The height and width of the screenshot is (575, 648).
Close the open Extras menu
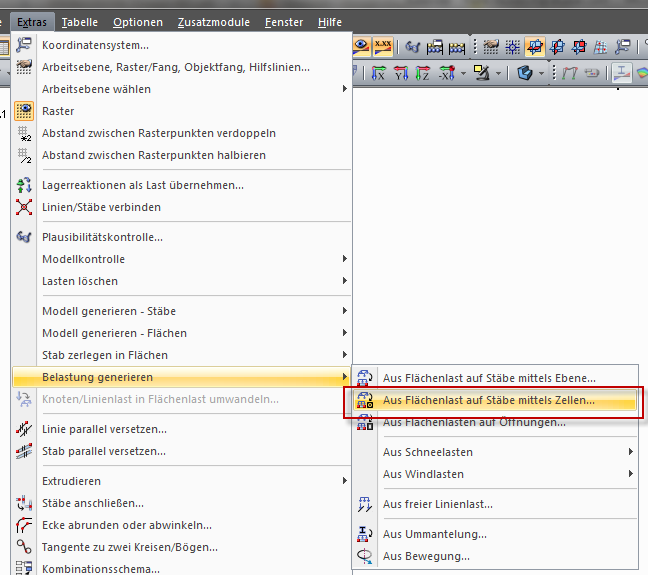pyautogui.click(x=32, y=22)
